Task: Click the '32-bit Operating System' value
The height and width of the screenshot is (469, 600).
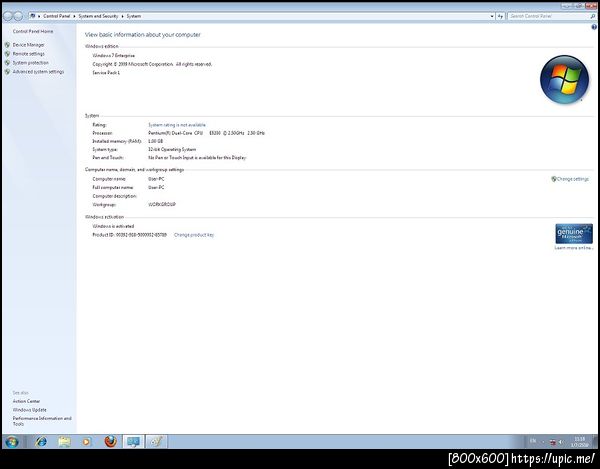Action: click(x=172, y=150)
